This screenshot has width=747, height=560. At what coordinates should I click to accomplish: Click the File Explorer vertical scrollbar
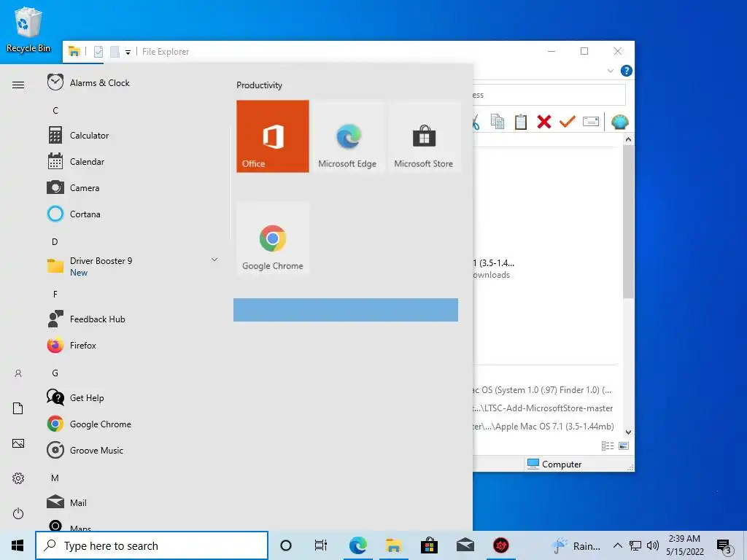point(628,222)
